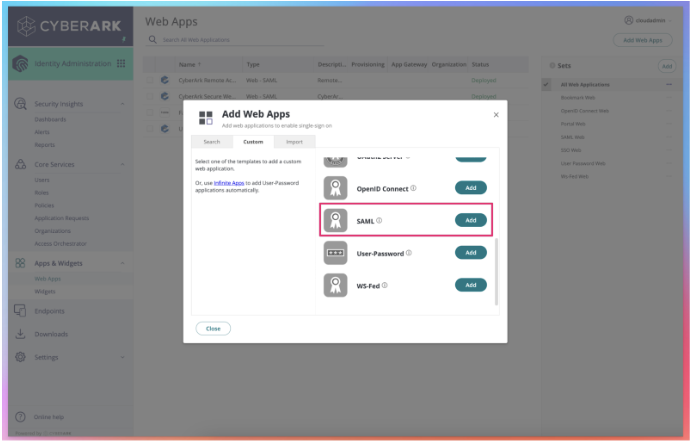Collapse the Security Insights section
The image size is (692, 444).
[122, 104]
